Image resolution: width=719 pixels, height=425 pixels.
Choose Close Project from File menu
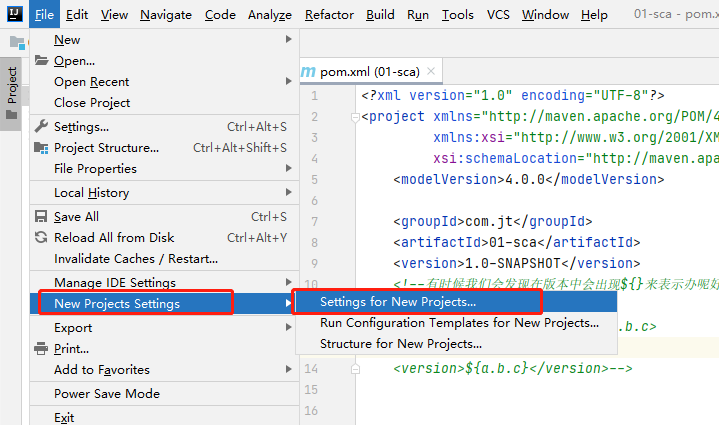pyautogui.click(x=164, y=103)
